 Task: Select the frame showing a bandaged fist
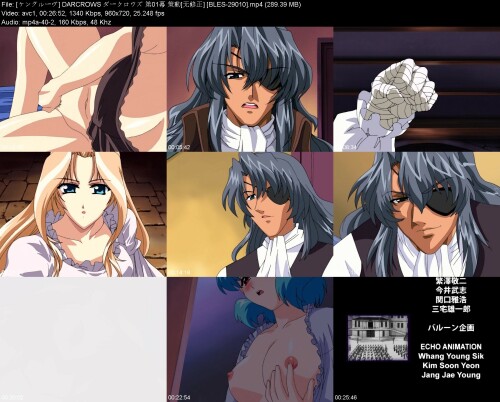click(417, 89)
